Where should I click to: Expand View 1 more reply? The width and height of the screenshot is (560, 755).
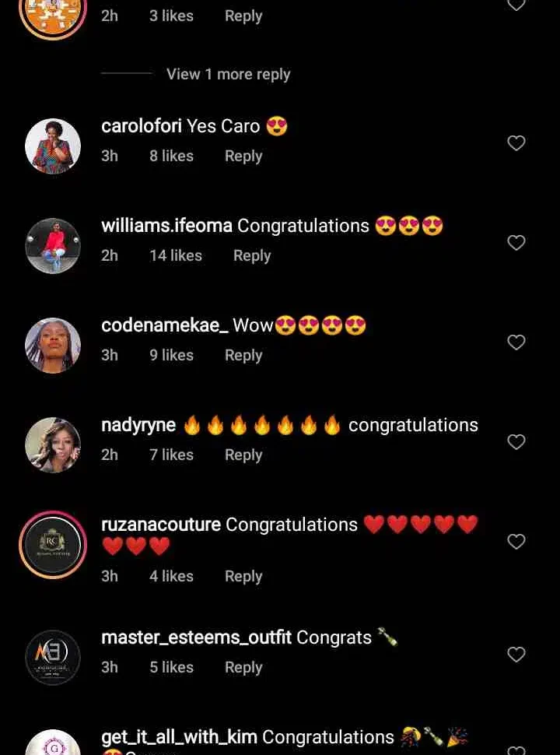coord(229,74)
